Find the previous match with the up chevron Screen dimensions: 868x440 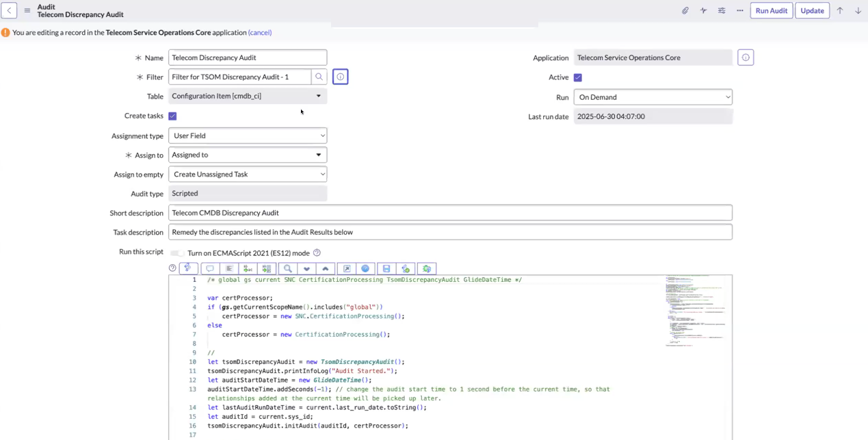coord(326,268)
